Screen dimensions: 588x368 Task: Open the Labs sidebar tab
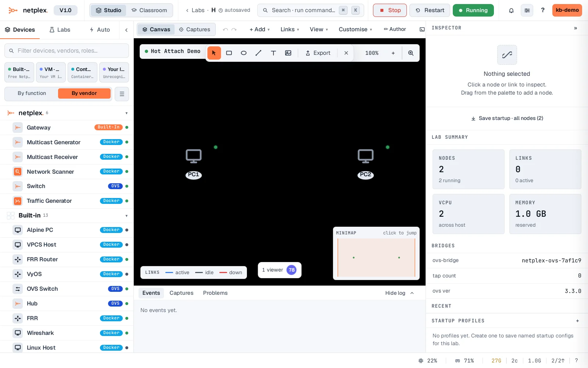[60, 30]
